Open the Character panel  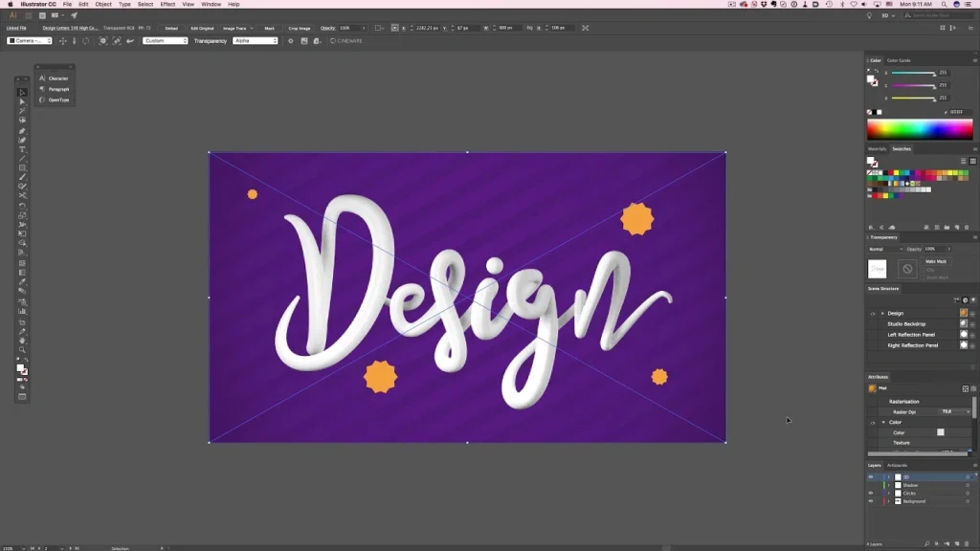point(55,78)
